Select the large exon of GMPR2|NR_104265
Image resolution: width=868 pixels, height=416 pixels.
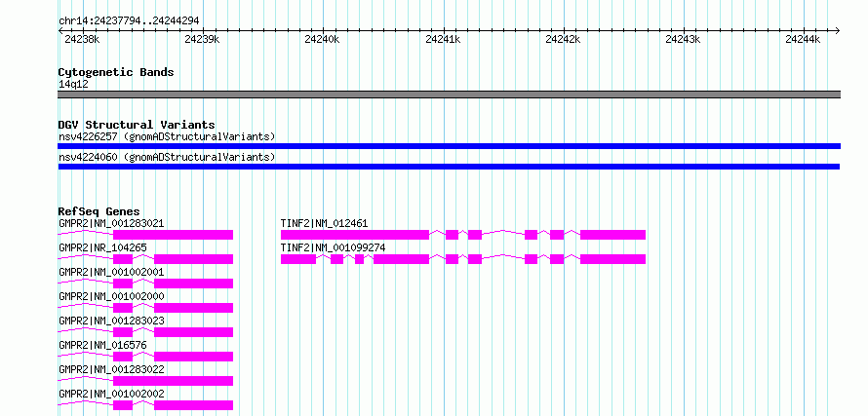[194, 259]
